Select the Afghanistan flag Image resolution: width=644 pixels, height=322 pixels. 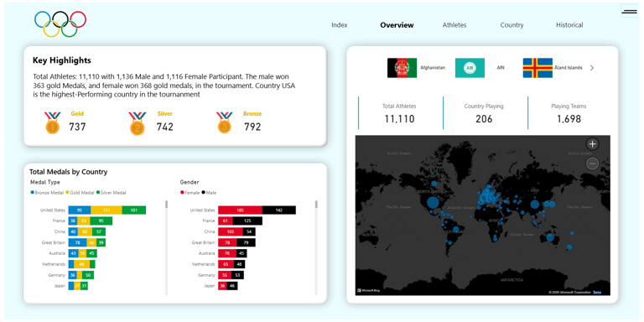[x=402, y=68]
